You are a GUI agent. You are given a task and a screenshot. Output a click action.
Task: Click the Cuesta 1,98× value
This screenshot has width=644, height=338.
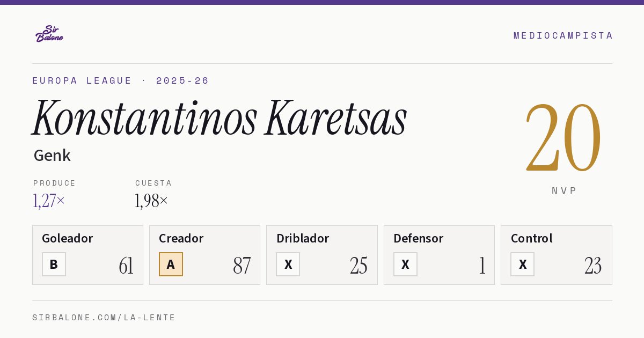point(151,201)
